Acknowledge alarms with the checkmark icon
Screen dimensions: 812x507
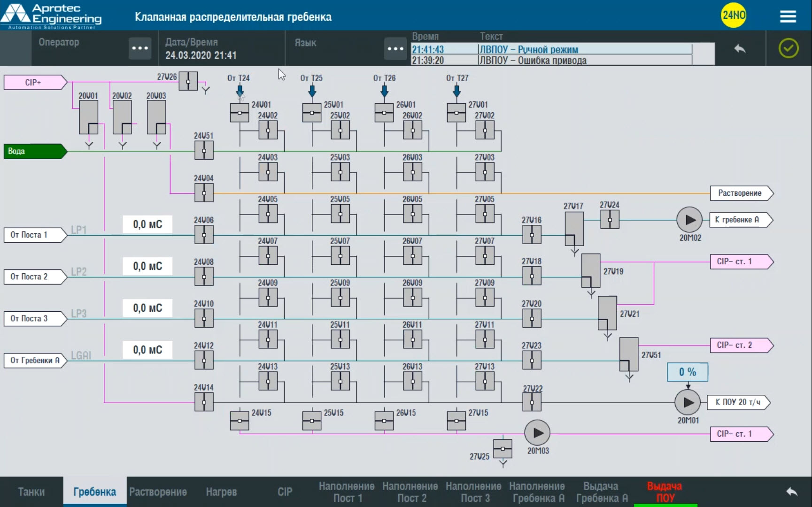tap(788, 48)
